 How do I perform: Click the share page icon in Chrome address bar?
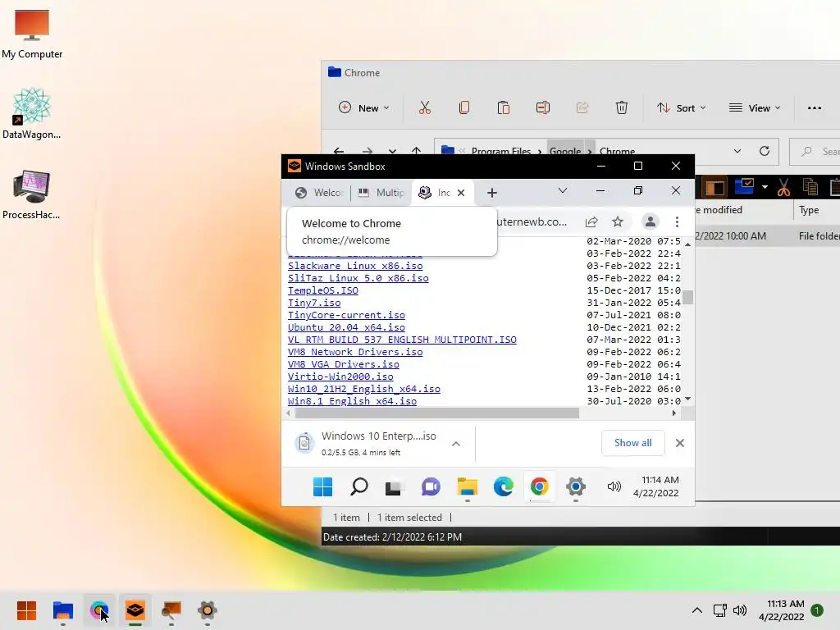click(591, 221)
